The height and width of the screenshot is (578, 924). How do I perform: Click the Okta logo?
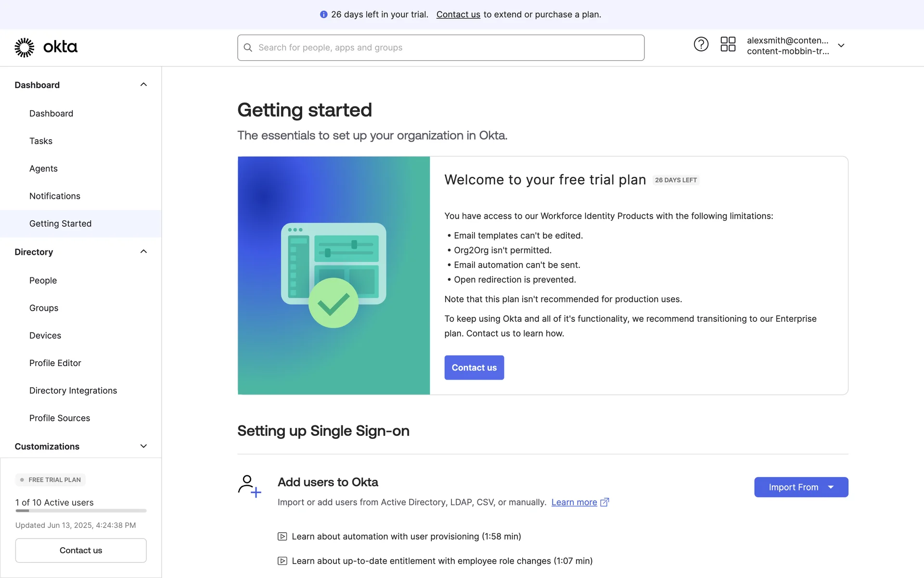coord(46,47)
